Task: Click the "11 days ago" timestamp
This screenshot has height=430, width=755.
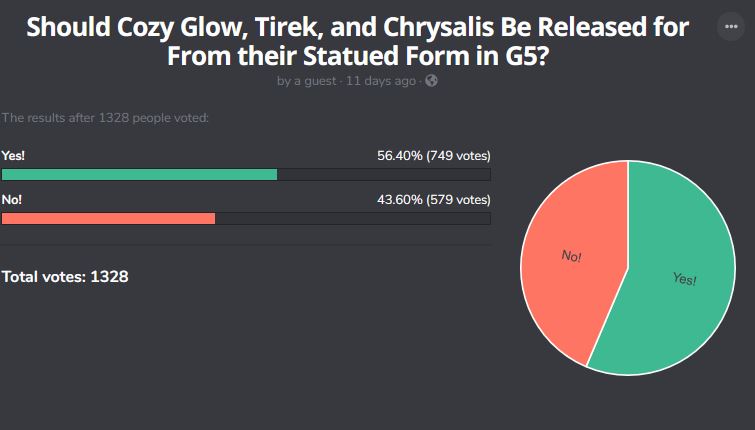Action: coord(380,81)
